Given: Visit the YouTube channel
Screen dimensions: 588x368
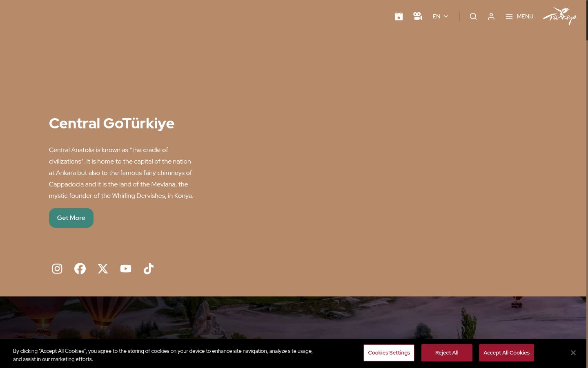Looking at the screenshot, I should pos(126,269).
